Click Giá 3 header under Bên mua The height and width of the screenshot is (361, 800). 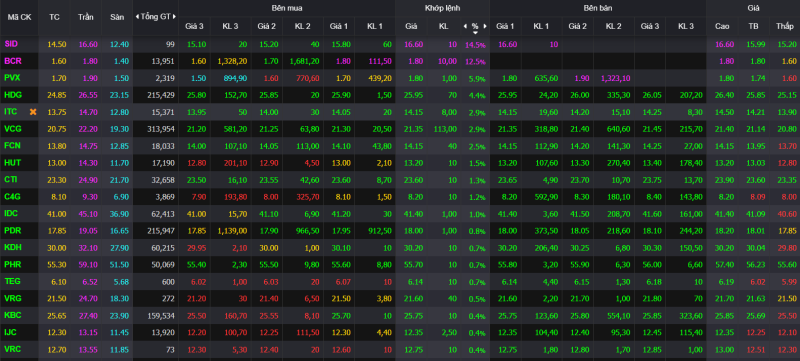(194, 26)
